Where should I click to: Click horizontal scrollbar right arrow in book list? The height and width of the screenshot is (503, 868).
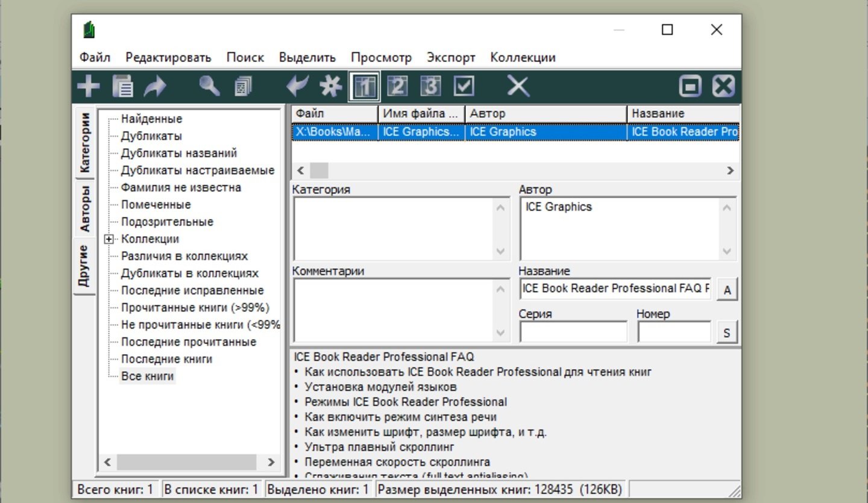[x=731, y=170]
